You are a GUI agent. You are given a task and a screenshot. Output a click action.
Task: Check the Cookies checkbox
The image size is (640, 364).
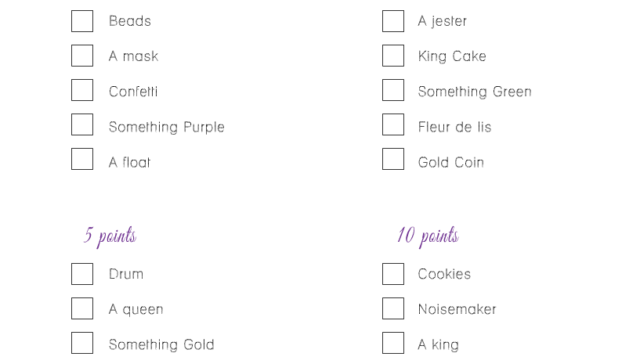tap(393, 274)
